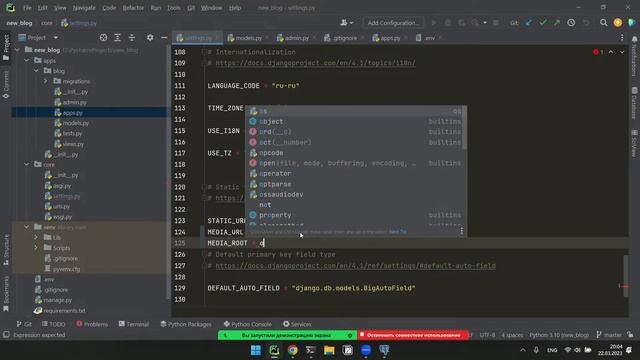
Task: Open completion popup options menu dots
Action: coord(462,231)
